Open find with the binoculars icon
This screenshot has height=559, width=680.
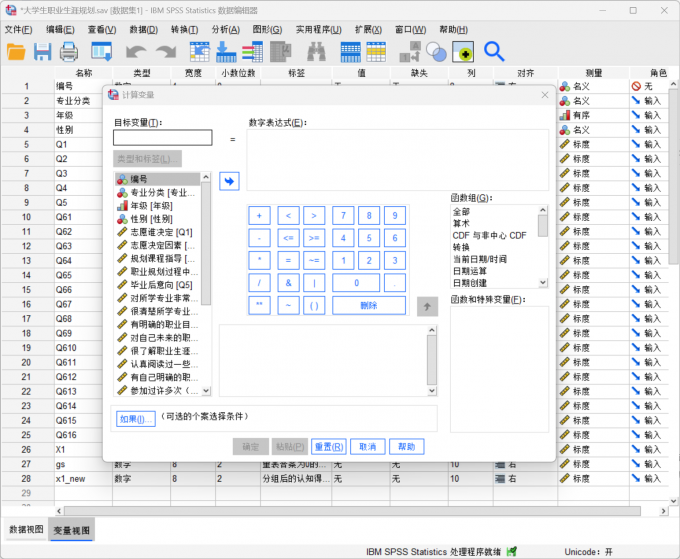(317, 52)
